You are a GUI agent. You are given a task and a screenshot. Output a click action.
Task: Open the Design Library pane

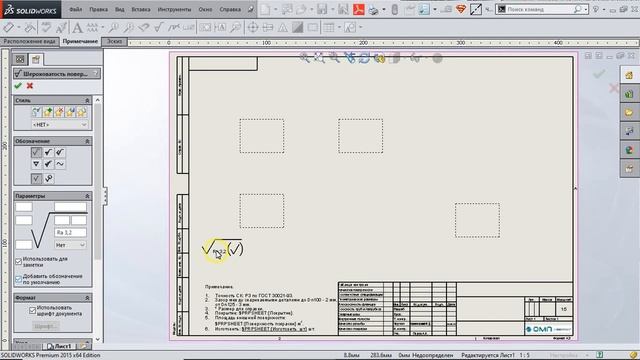[x=629, y=94]
